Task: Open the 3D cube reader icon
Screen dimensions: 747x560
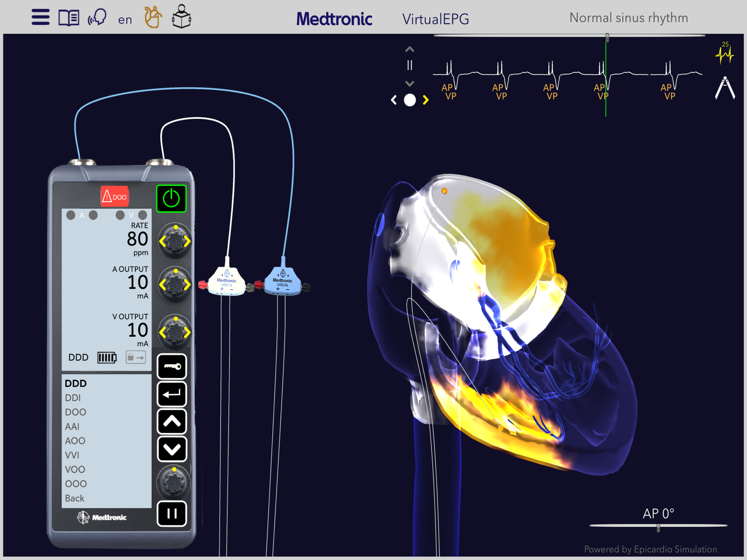Action: click(x=182, y=17)
